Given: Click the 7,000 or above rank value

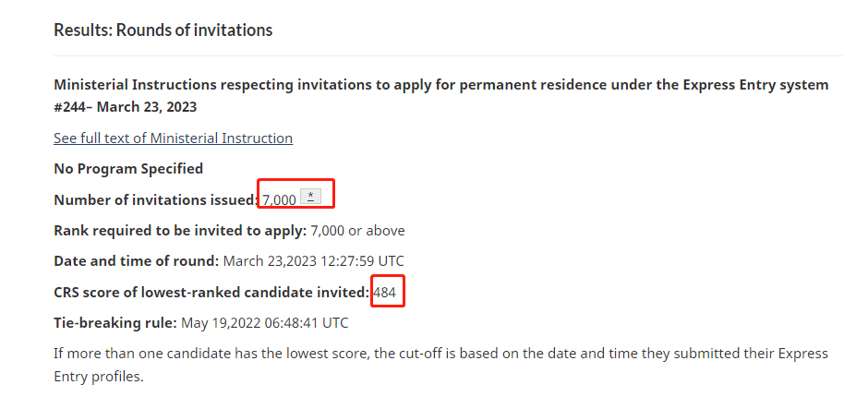Looking at the screenshot, I should click(x=357, y=230).
